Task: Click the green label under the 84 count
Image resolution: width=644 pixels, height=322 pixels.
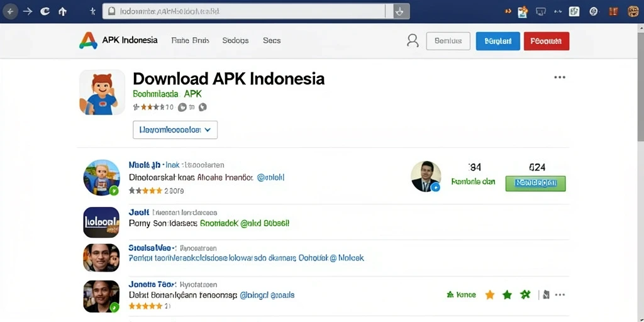Action: coord(473,182)
